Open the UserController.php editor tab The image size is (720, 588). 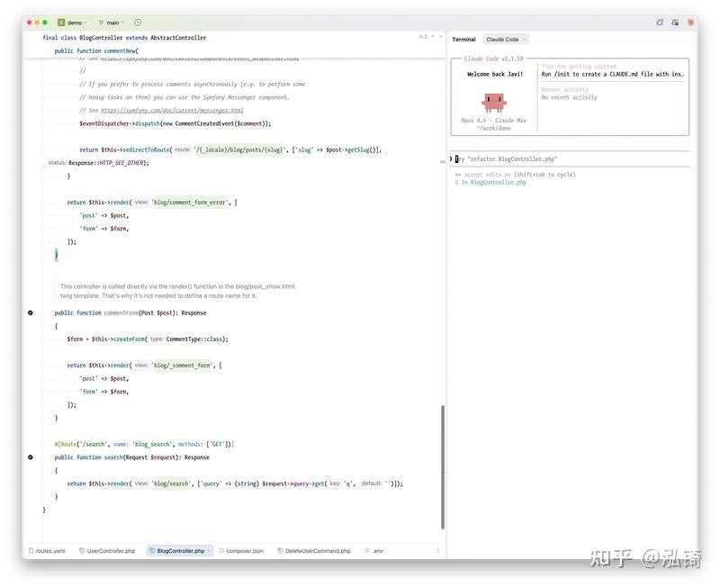[107, 551]
